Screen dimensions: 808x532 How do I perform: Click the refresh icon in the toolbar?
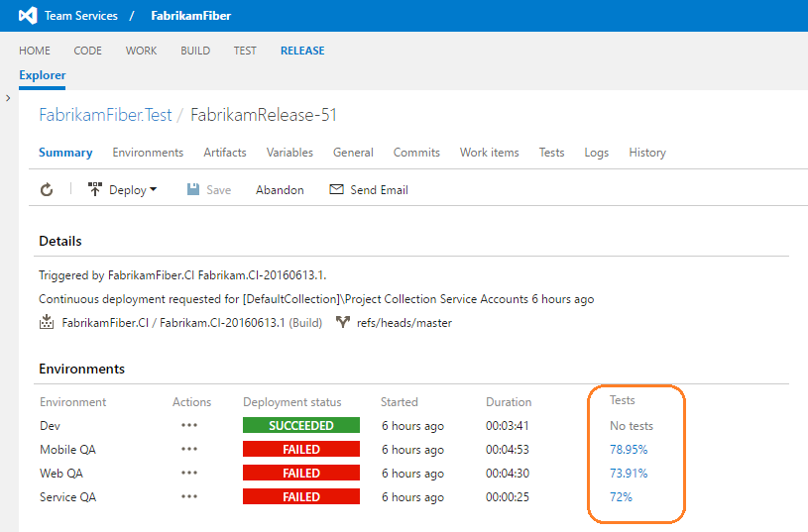tap(47, 190)
